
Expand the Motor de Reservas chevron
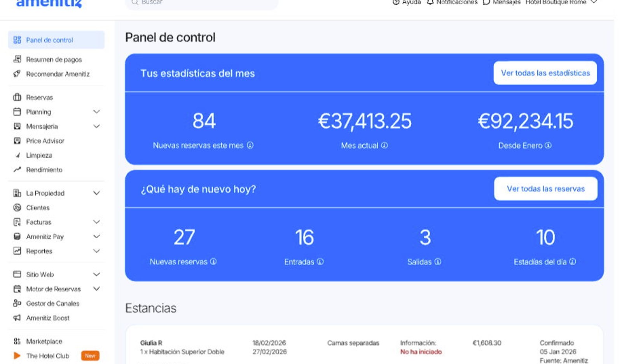point(97,289)
